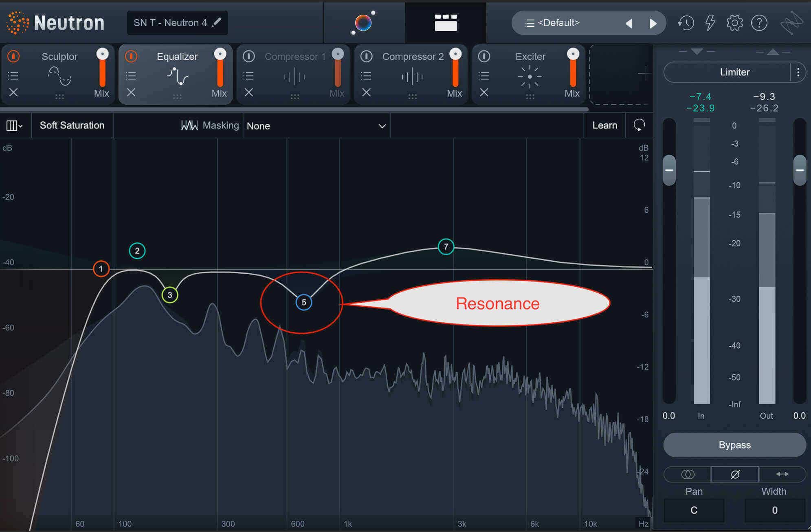
Task: Open the help question mark icon
Action: [x=759, y=23]
